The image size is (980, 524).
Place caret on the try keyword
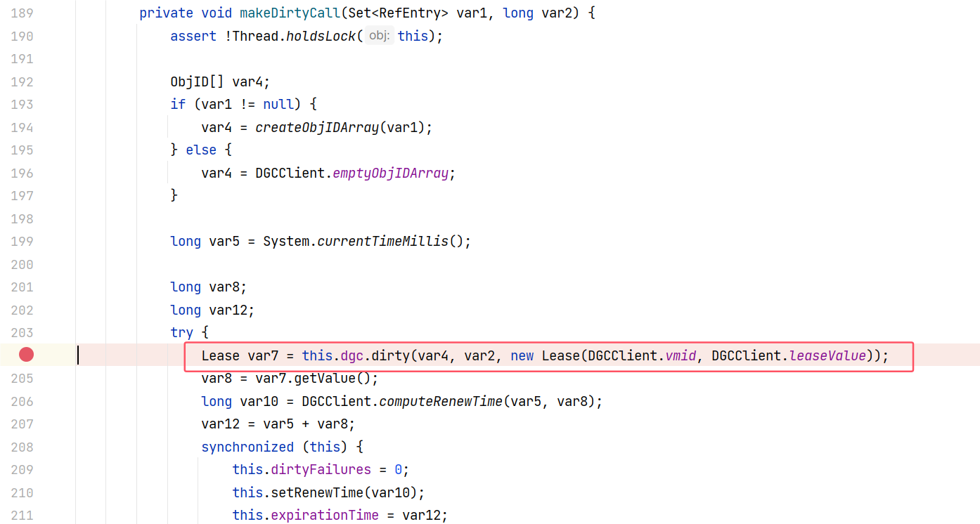tap(181, 333)
